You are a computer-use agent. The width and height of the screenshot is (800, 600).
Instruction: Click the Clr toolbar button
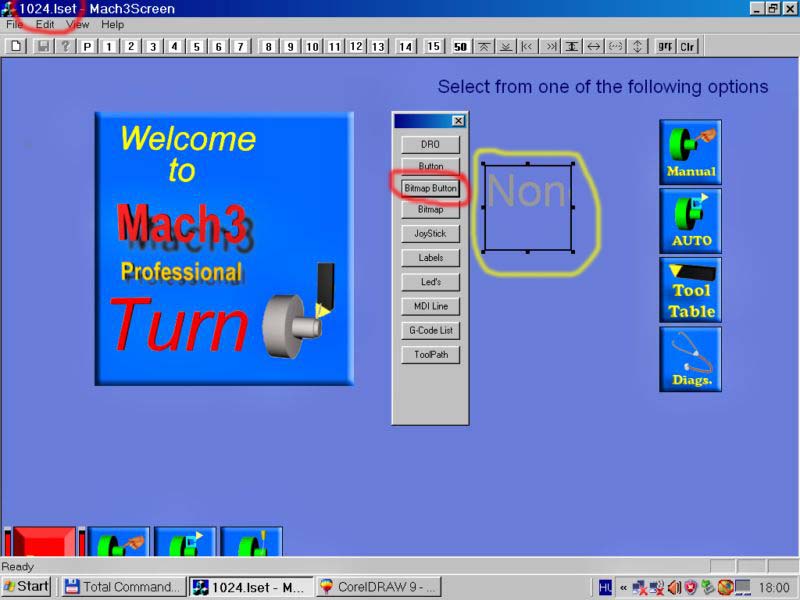click(x=687, y=46)
